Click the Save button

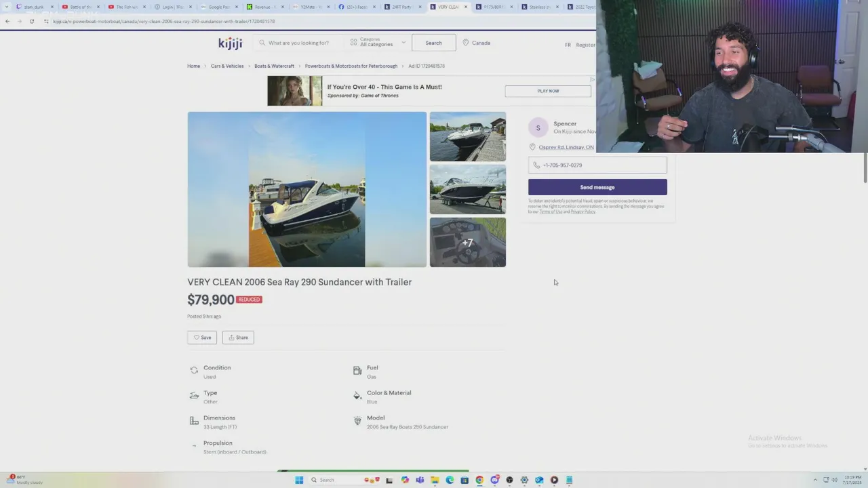pos(202,338)
